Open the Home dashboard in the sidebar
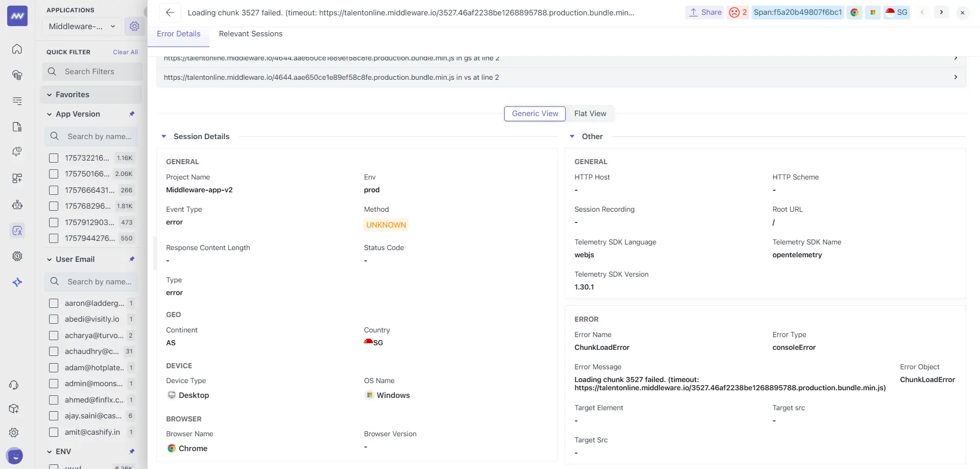Screen dimensions: 980x469 (17, 49)
